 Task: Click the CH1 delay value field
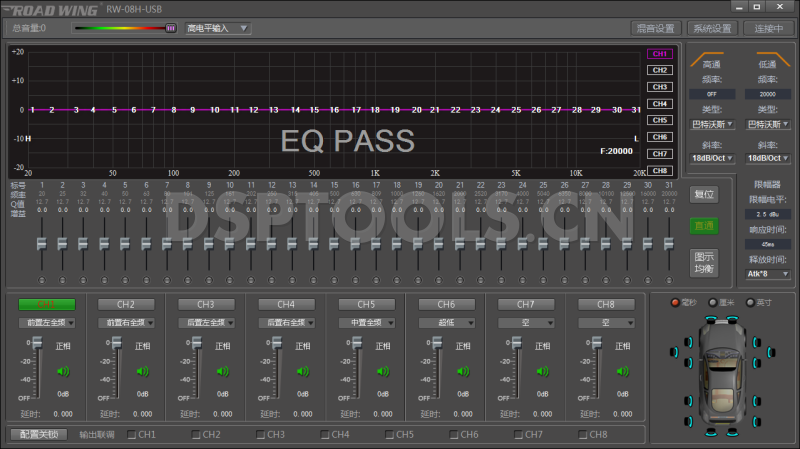click(62, 413)
